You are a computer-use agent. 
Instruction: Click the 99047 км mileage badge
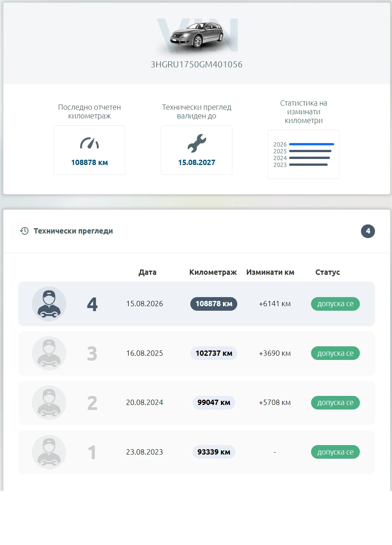214,403
